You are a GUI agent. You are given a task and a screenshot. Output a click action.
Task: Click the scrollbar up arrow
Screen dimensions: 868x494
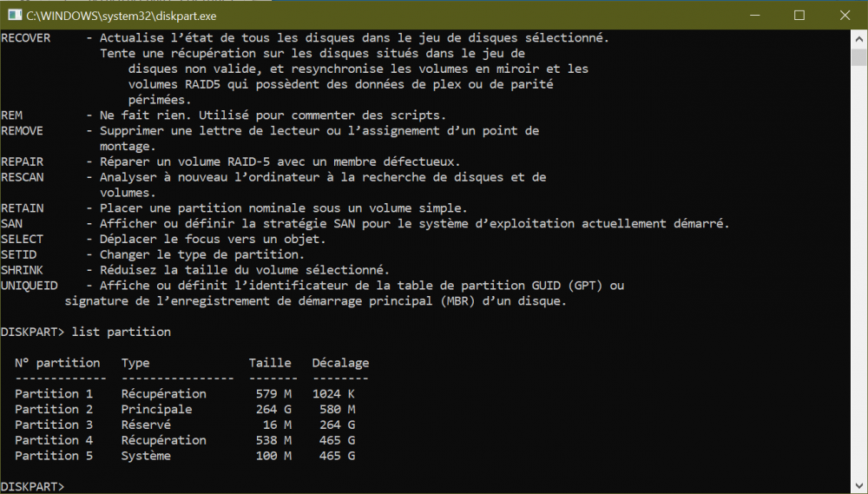point(859,37)
